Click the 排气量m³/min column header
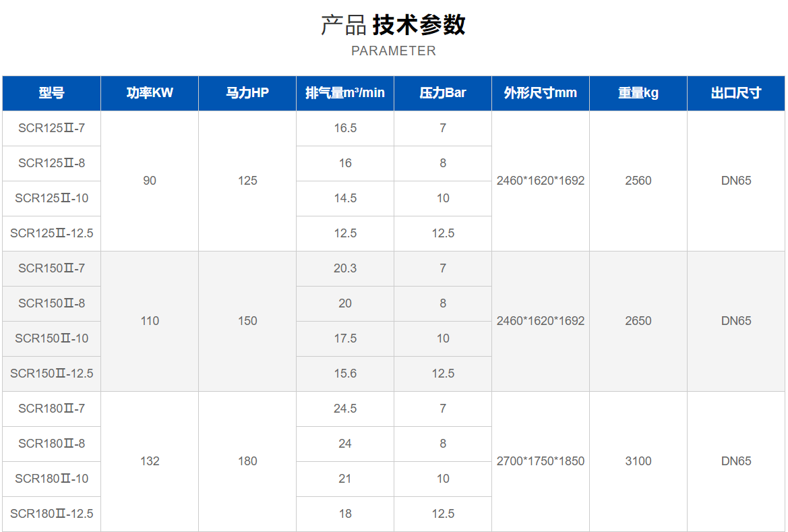Screen dimensions: 788x532 (345, 93)
